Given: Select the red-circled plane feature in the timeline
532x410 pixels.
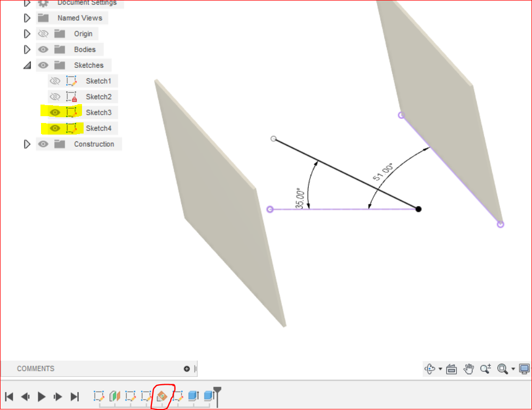Looking at the screenshot, I should (162, 395).
